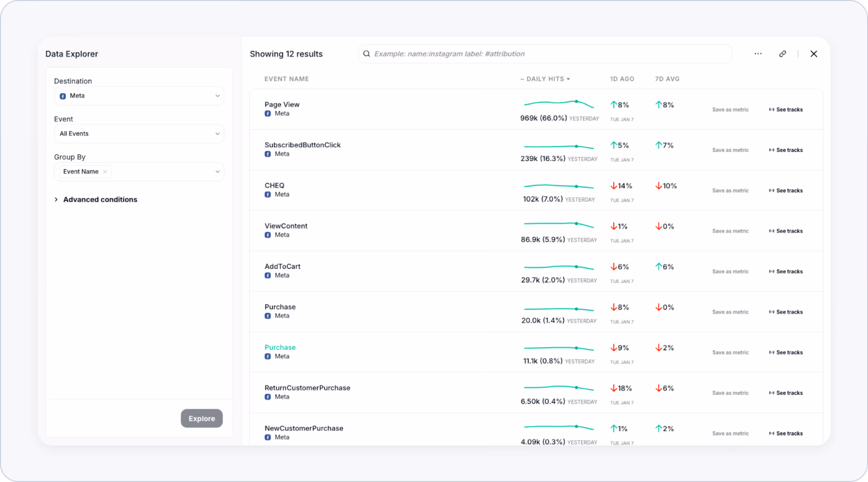868x482 pixels.
Task: Click the Facebook icon beside NewCustomerPurchase
Action: click(x=268, y=437)
